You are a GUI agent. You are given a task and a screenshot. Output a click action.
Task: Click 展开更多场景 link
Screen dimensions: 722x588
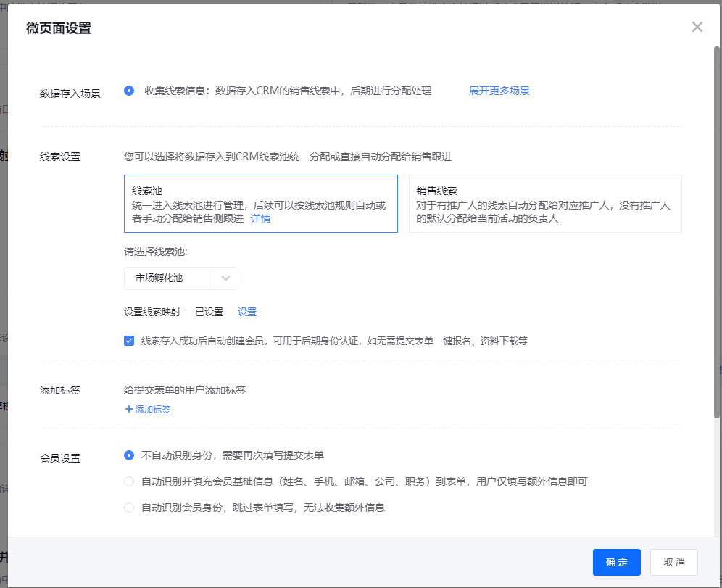click(499, 91)
